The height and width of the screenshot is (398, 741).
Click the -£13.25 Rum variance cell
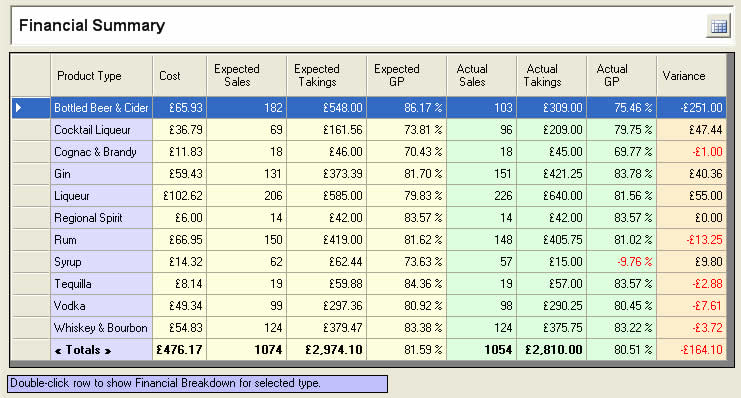(x=691, y=240)
